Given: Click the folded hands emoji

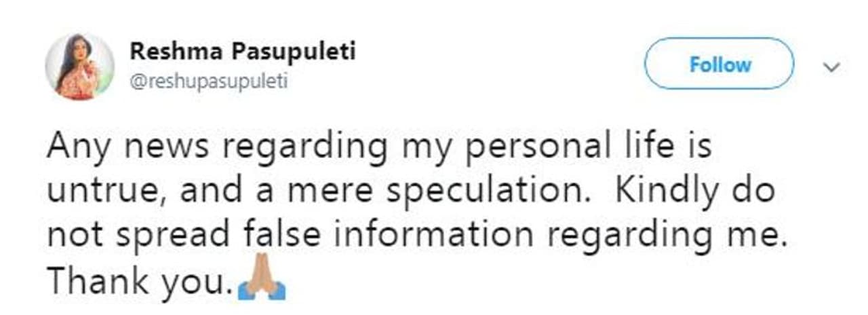Looking at the screenshot, I should [262, 282].
